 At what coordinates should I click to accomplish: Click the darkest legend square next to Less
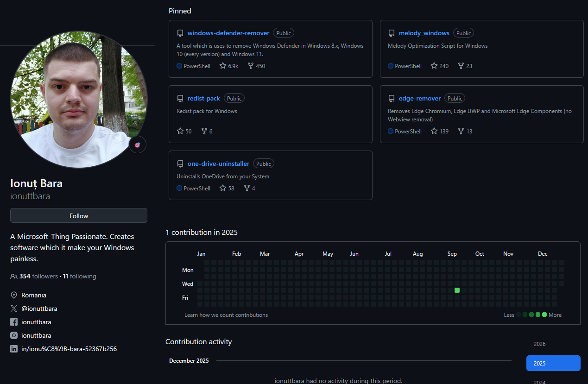tap(518, 315)
